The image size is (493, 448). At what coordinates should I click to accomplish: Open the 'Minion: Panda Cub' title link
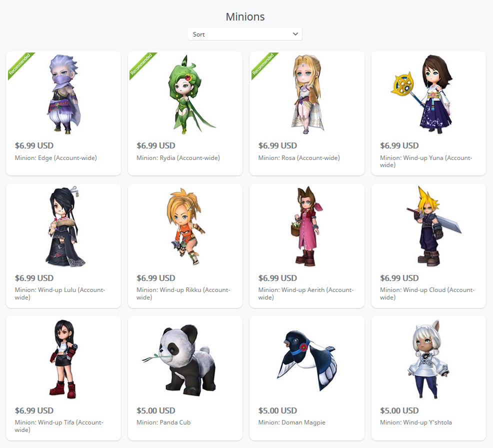(x=163, y=422)
